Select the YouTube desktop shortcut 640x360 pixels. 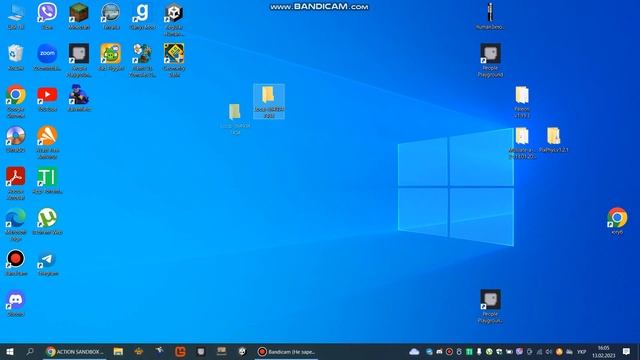47,98
